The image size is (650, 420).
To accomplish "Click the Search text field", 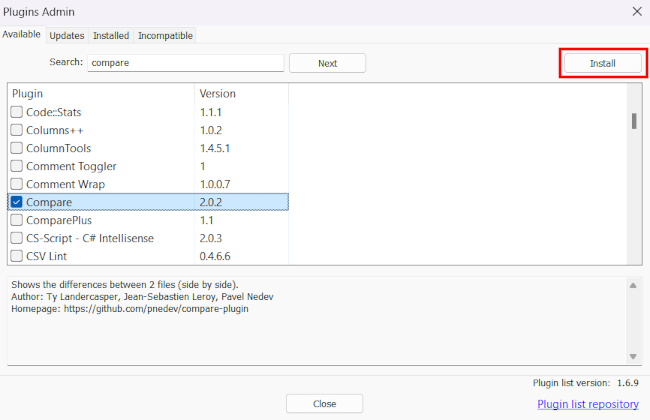I will (185, 63).
